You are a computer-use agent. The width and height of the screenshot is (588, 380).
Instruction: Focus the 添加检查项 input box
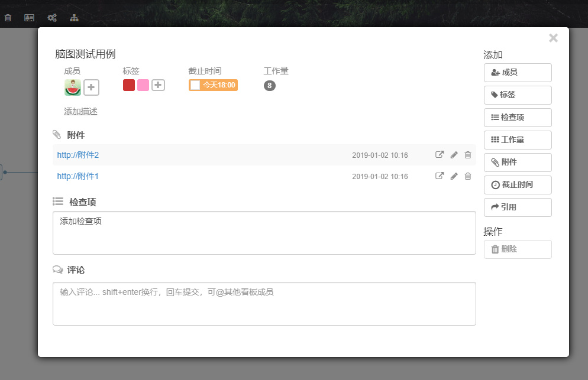pyautogui.click(x=264, y=233)
